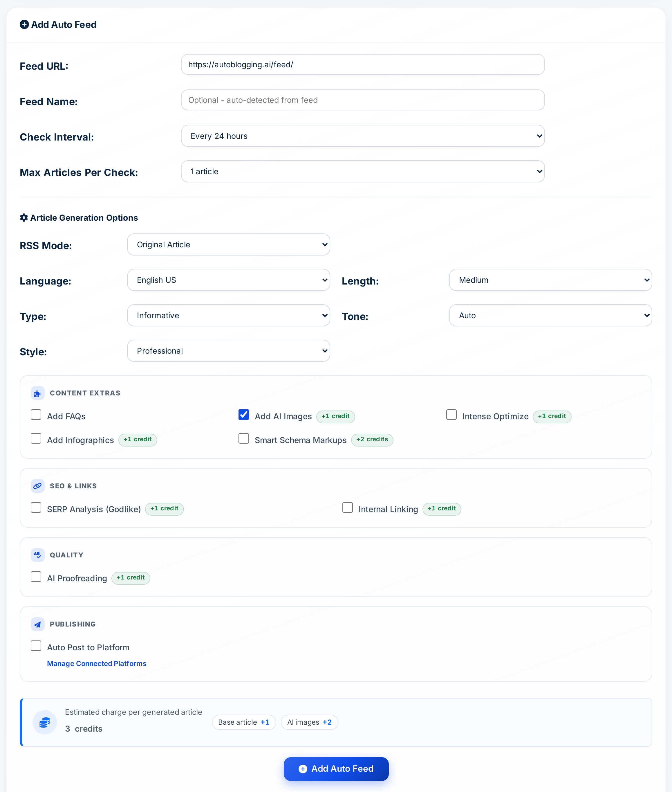This screenshot has width=672, height=792.
Task: Click the chain link icon in SEO & Links
Action: tap(37, 486)
